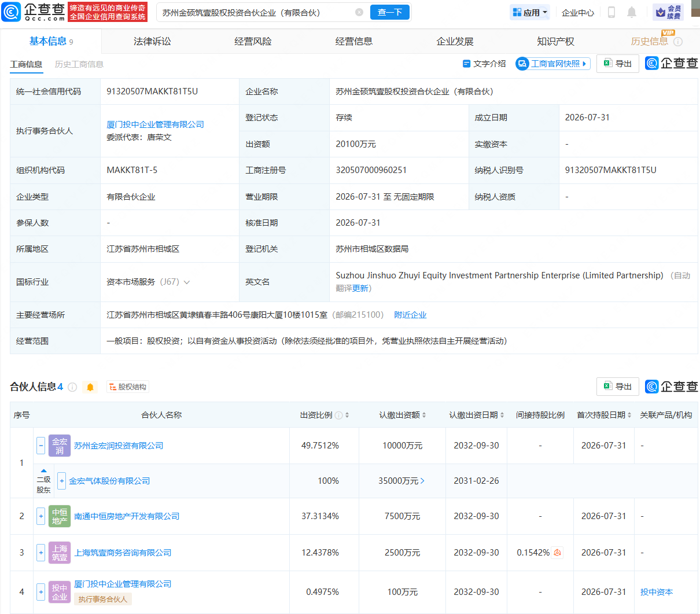
Task: Open 企业中心
Action: [578, 12]
